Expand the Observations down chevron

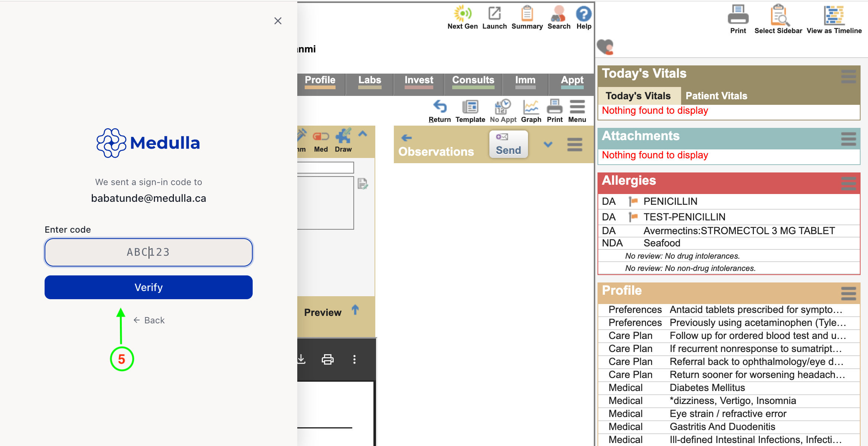(x=548, y=144)
